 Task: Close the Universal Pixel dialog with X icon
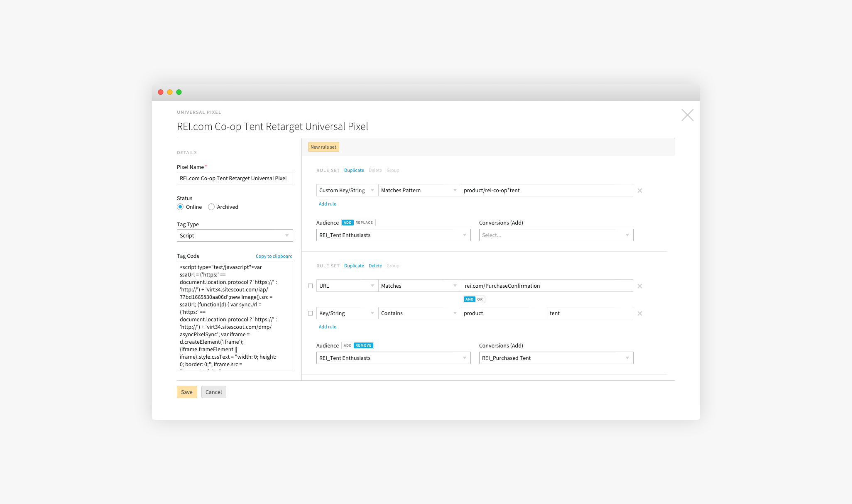(x=687, y=115)
